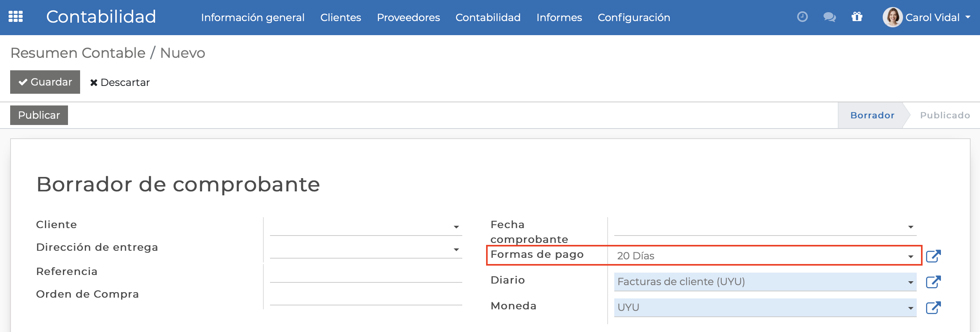Click the gift rewards icon
Screen dimensions: 980x332
click(x=857, y=17)
